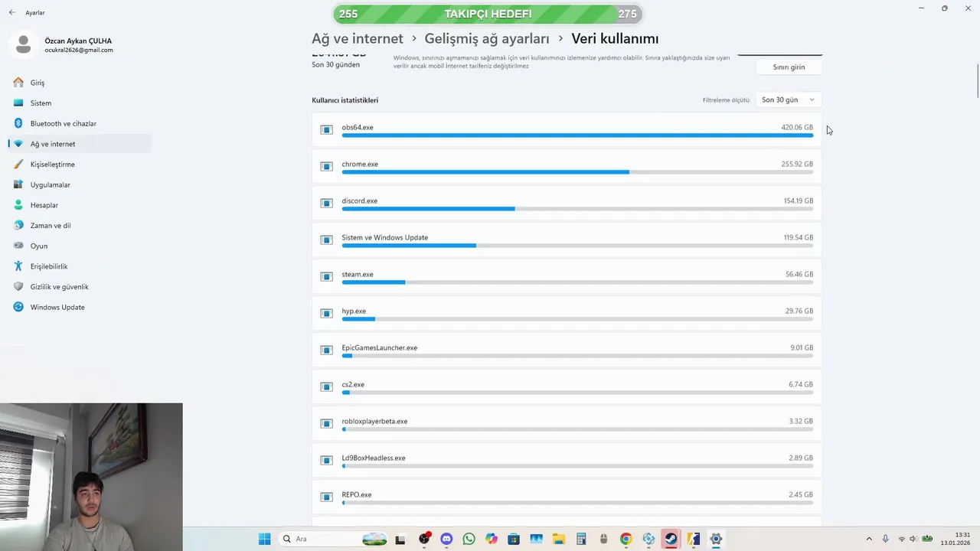This screenshot has width=980, height=551.
Task: Click the obs64.exe usage bar
Action: click(577, 135)
